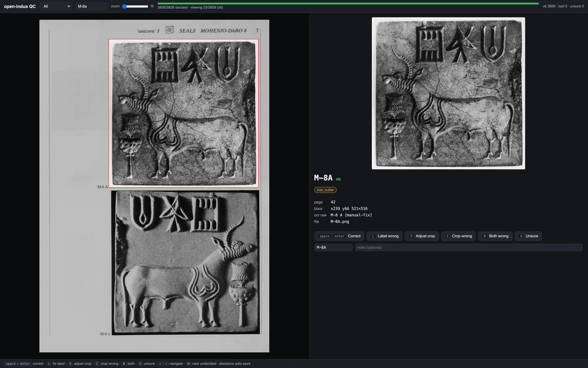This screenshot has height=368, width=588.
Task: Click file name M-8A.png
Action: pos(340,222)
